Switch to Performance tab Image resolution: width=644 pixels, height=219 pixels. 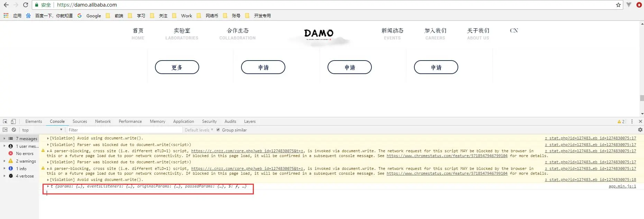pos(130,121)
